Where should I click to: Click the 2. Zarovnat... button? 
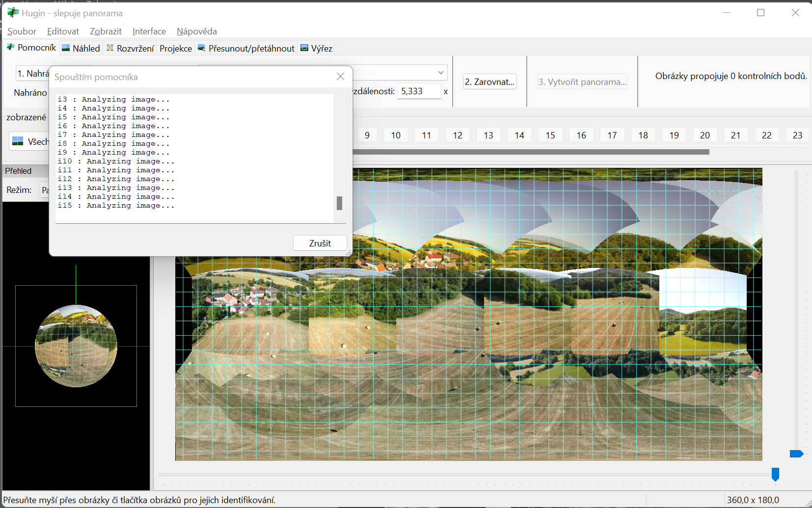(489, 82)
